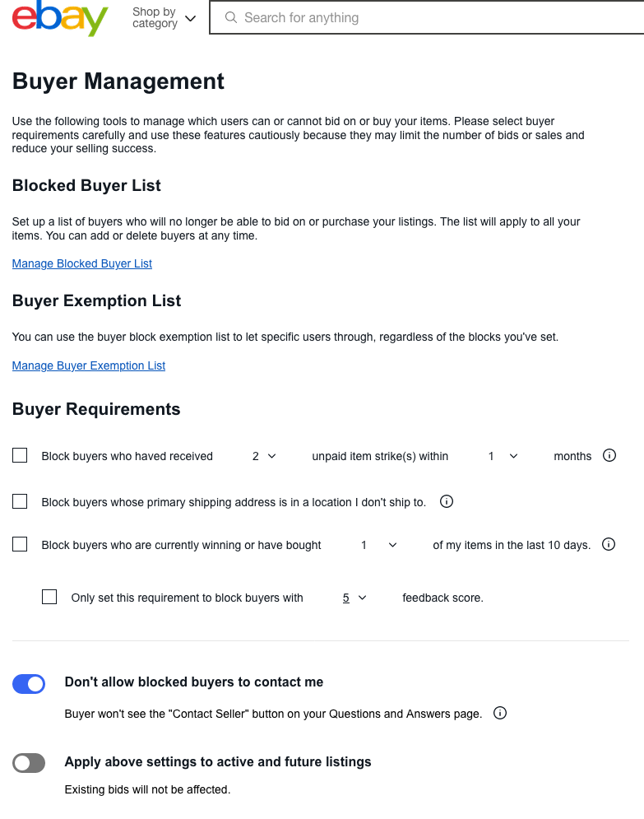Click the search magnifier icon
This screenshot has height=819, width=644.
pyautogui.click(x=231, y=17)
